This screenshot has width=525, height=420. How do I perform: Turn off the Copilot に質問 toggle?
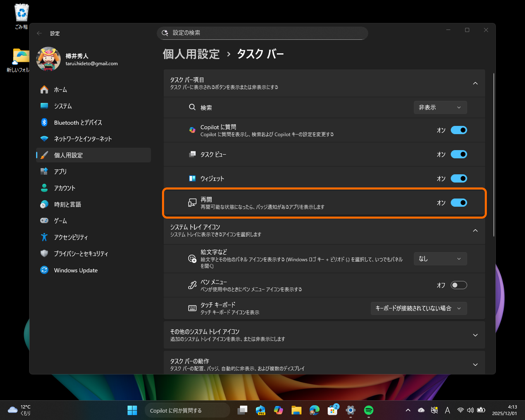459,130
